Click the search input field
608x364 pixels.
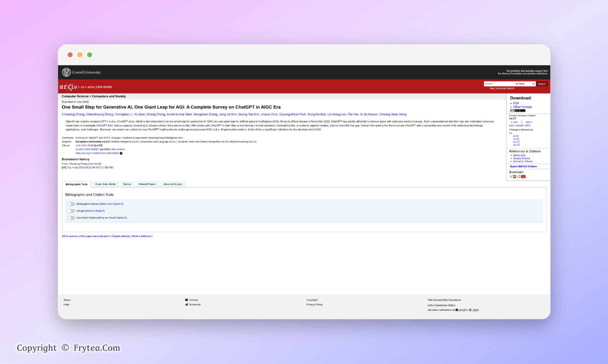(x=499, y=84)
